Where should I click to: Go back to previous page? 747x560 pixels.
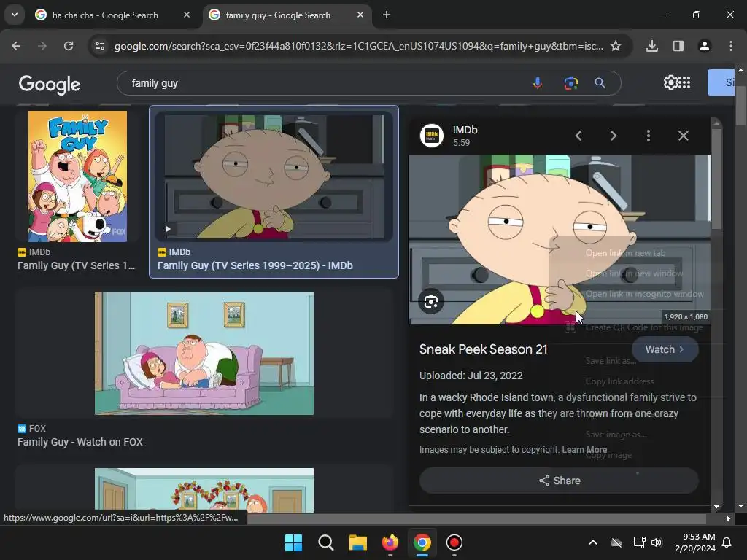click(x=16, y=46)
